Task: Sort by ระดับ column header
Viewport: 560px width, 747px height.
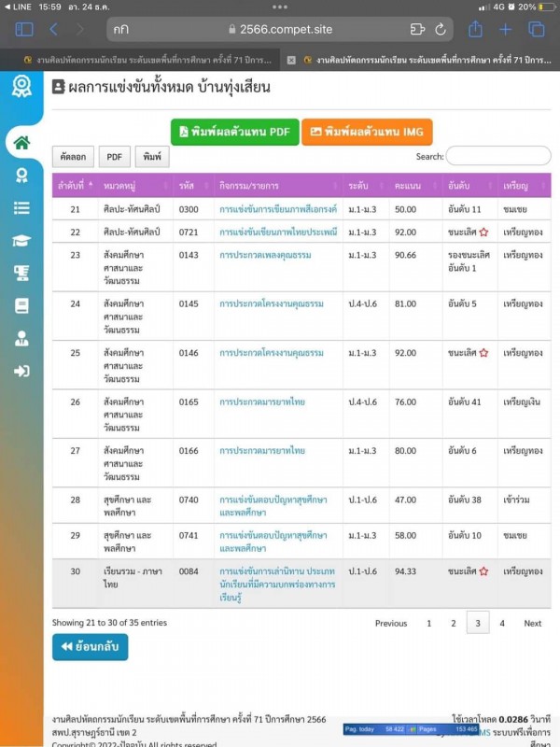Action: point(366,186)
